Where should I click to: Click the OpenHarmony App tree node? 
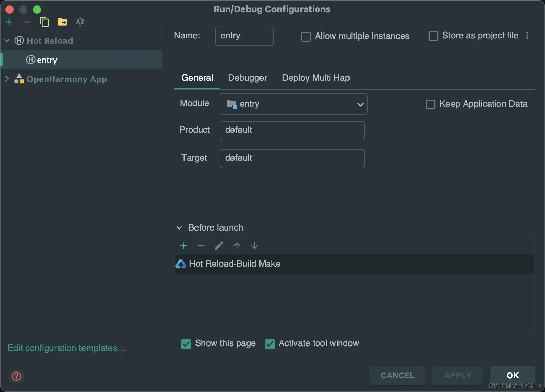click(67, 79)
